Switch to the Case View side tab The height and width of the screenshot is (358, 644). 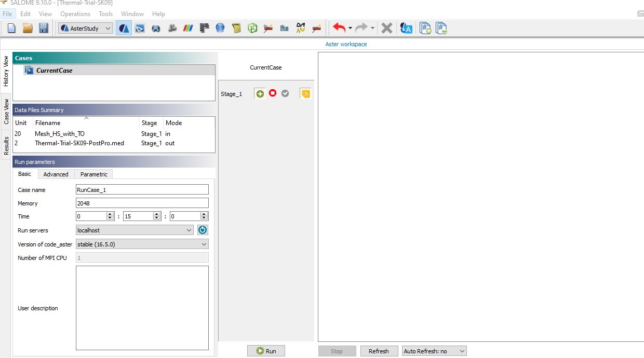6,112
